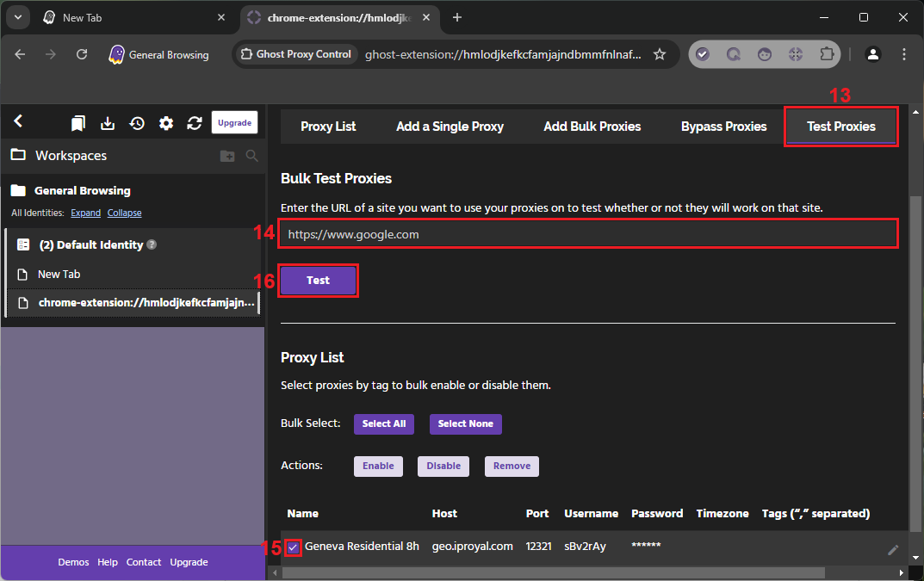Click the Ghost Proxy Control address chip
The width and height of the screenshot is (924, 581).
click(296, 54)
